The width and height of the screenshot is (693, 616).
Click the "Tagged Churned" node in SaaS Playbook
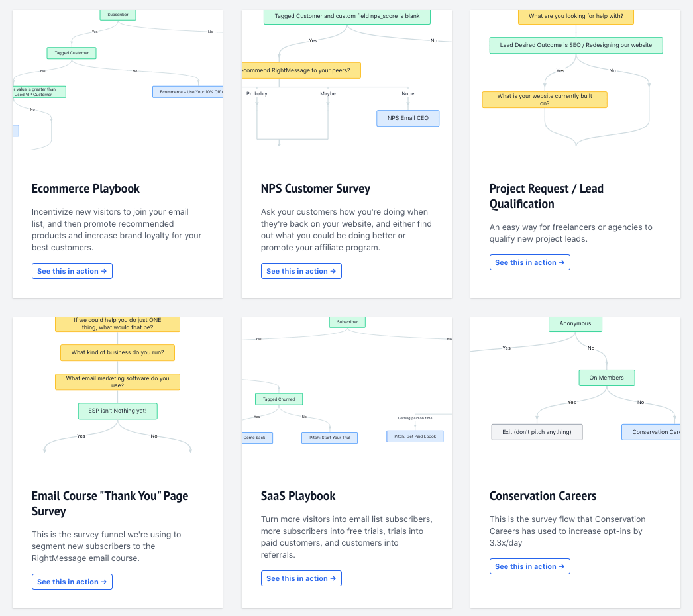pyautogui.click(x=278, y=399)
